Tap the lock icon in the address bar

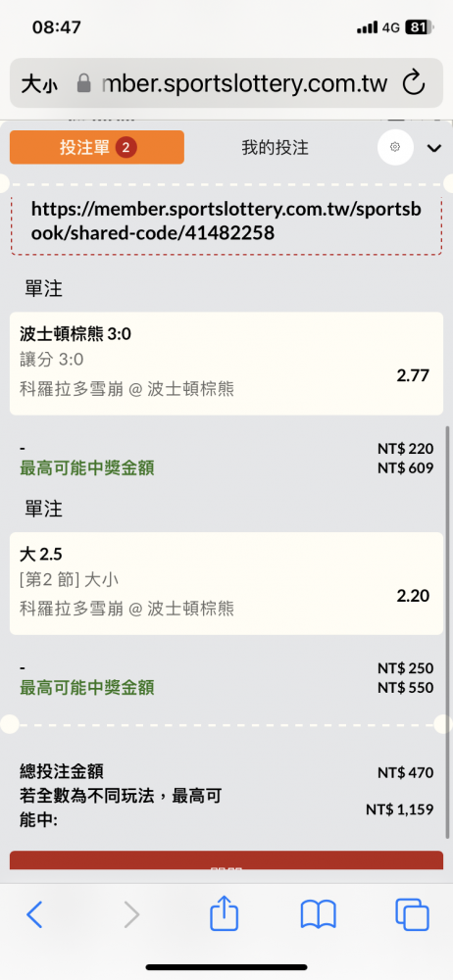click(83, 83)
